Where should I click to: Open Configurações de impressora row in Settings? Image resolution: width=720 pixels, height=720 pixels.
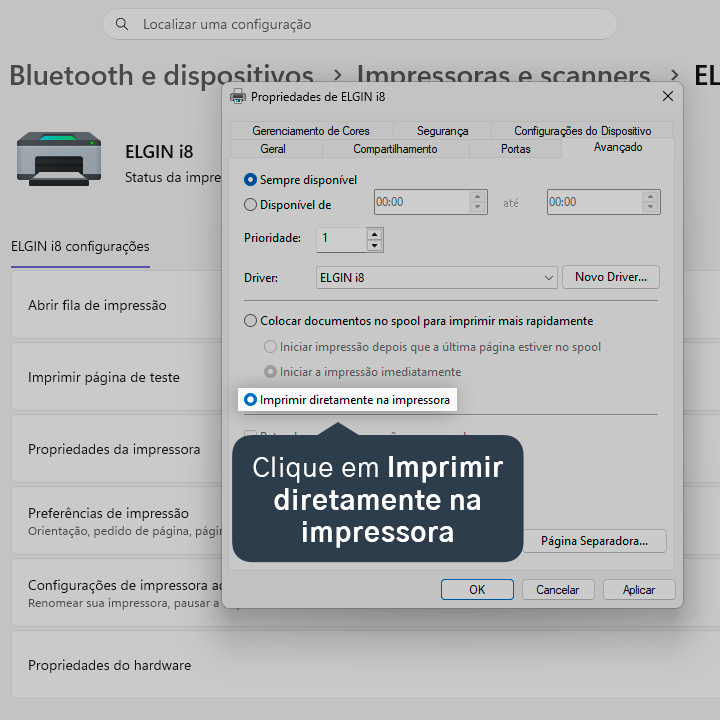click(x=117, y=593)
